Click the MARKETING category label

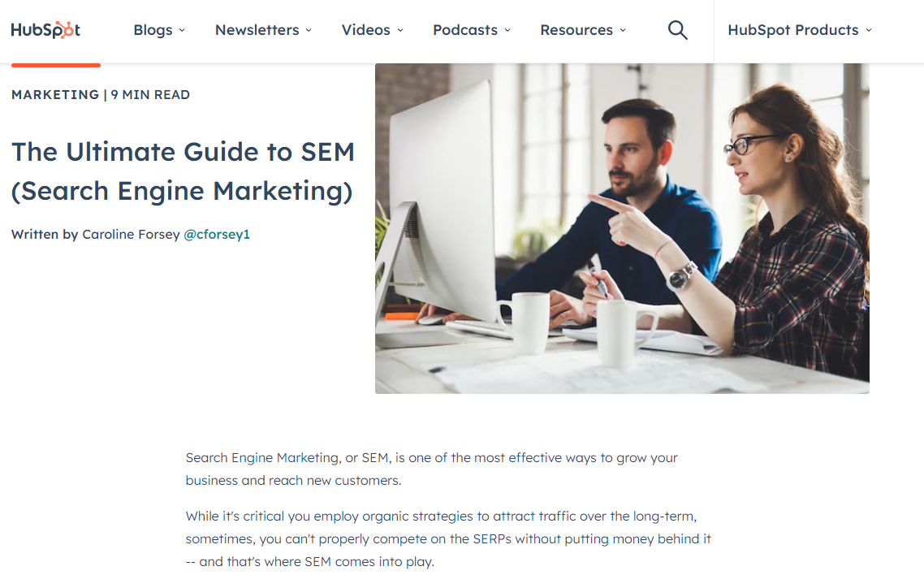coord(55,95)
